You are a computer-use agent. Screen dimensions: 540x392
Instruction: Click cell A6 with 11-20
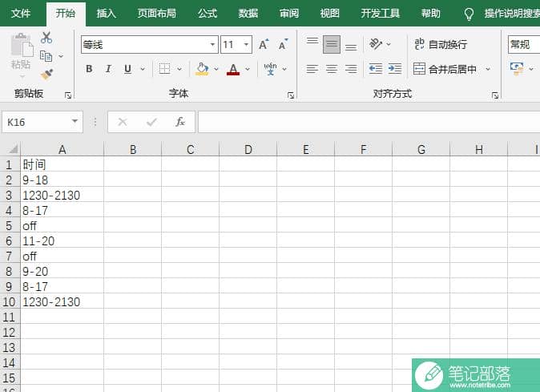click(x=62, y=240)
